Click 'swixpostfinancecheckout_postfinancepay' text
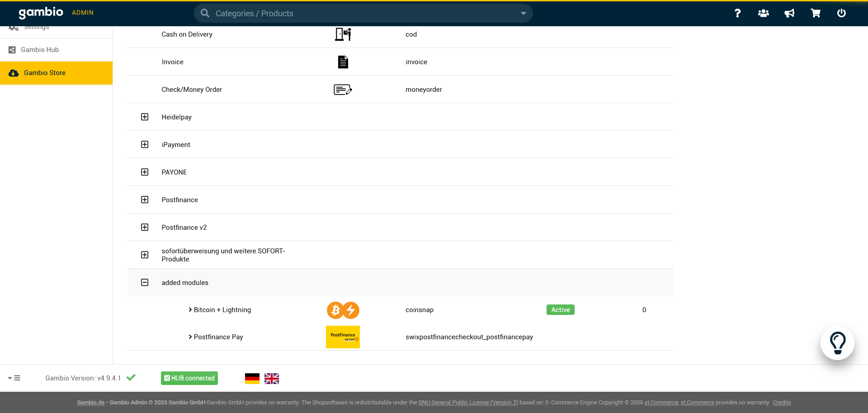The image size is (868, 413). (469, 337)
